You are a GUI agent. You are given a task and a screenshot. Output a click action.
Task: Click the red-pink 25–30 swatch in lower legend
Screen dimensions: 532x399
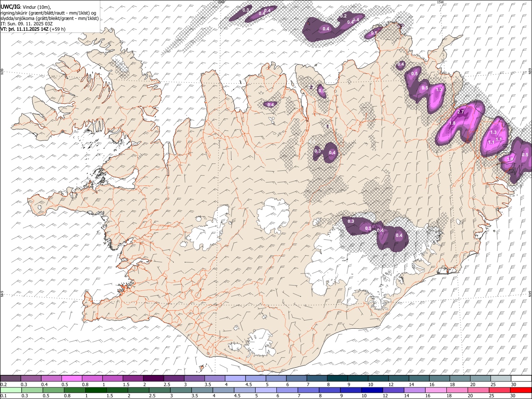coord(500,390)
